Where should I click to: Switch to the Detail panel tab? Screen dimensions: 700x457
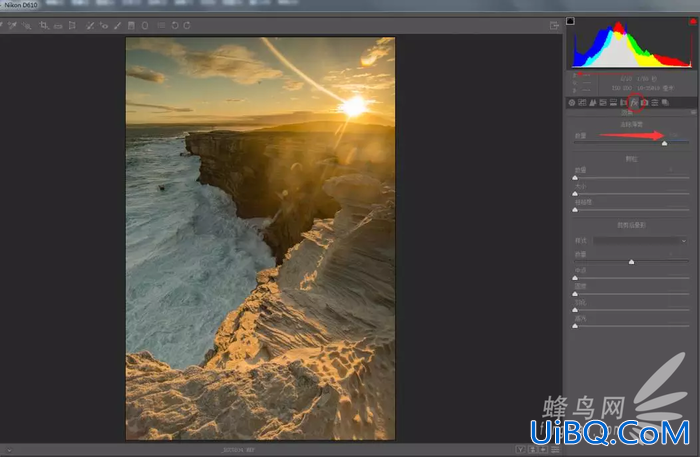coord(592,103)
